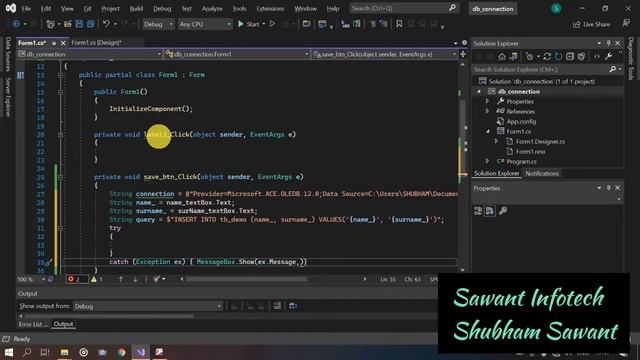Open the Edit menu

pos(46,9)
